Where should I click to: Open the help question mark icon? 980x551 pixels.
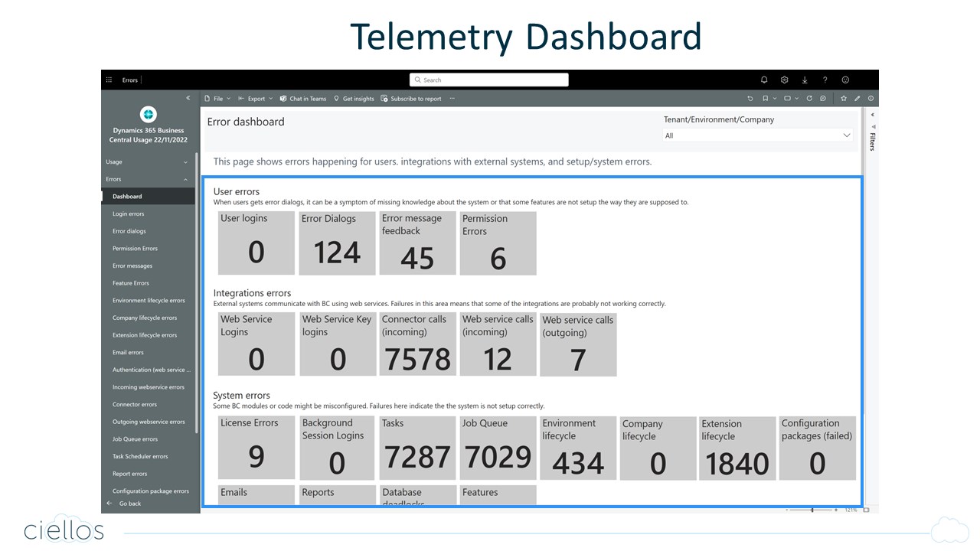click(825, 80)
